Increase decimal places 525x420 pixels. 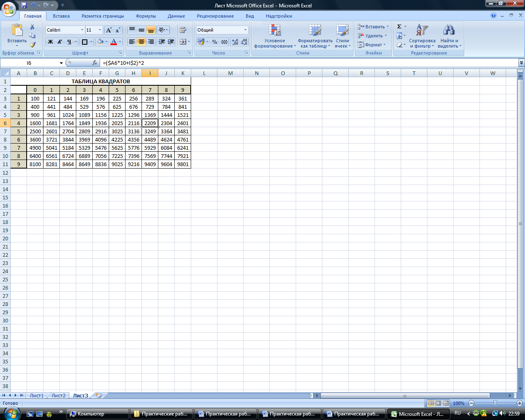point(235,42)
